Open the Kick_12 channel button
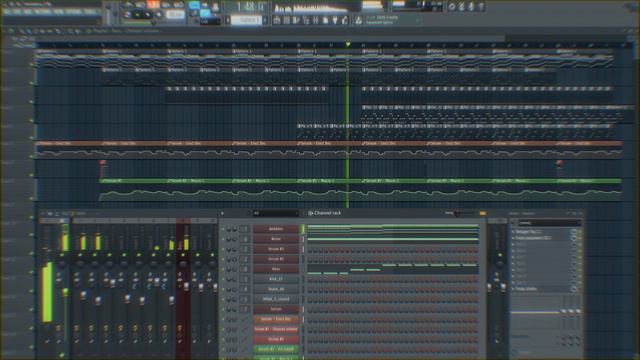This screenshot has width=640, height=360. pyautogui.click(x=276, y=279)
